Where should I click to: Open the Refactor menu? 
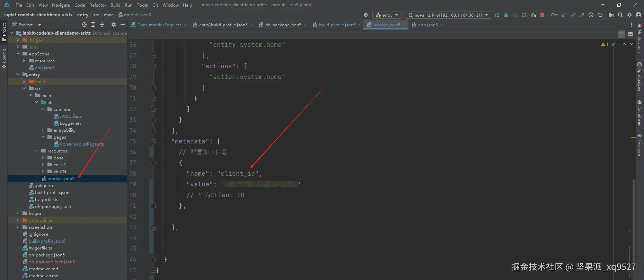click(98, 5)
